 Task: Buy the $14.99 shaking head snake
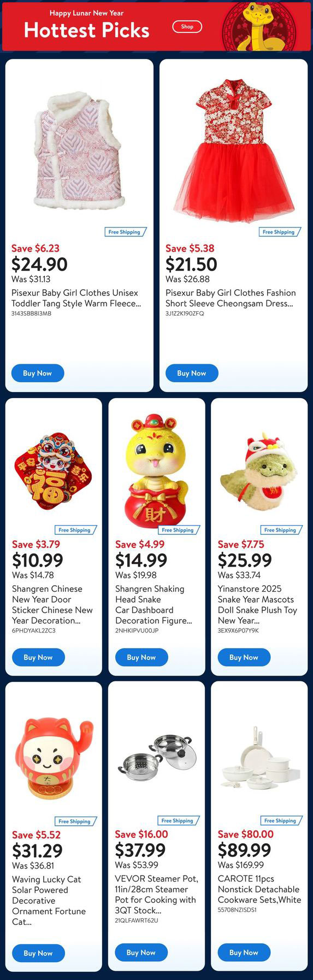[141, 657]
